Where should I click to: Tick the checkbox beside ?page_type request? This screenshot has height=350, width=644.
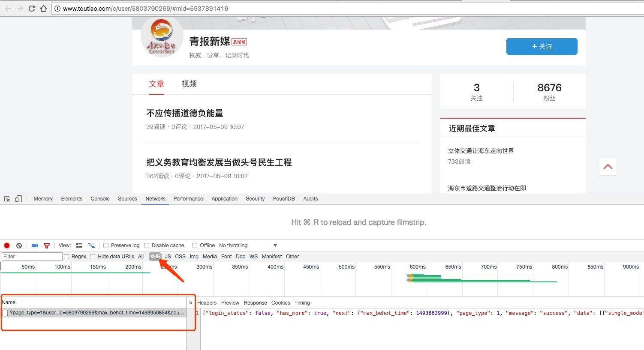pos(5,313)
